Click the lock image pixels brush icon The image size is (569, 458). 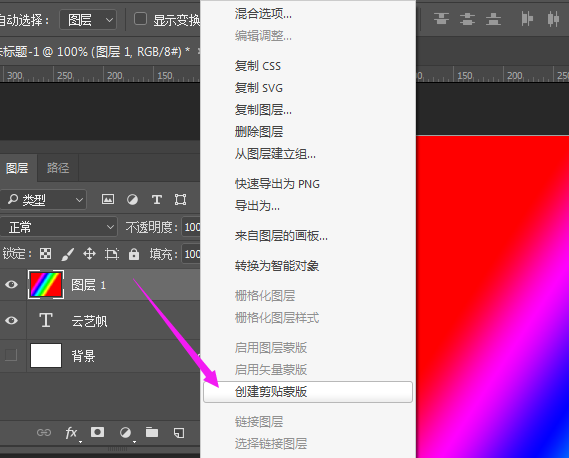pos(67,254)
